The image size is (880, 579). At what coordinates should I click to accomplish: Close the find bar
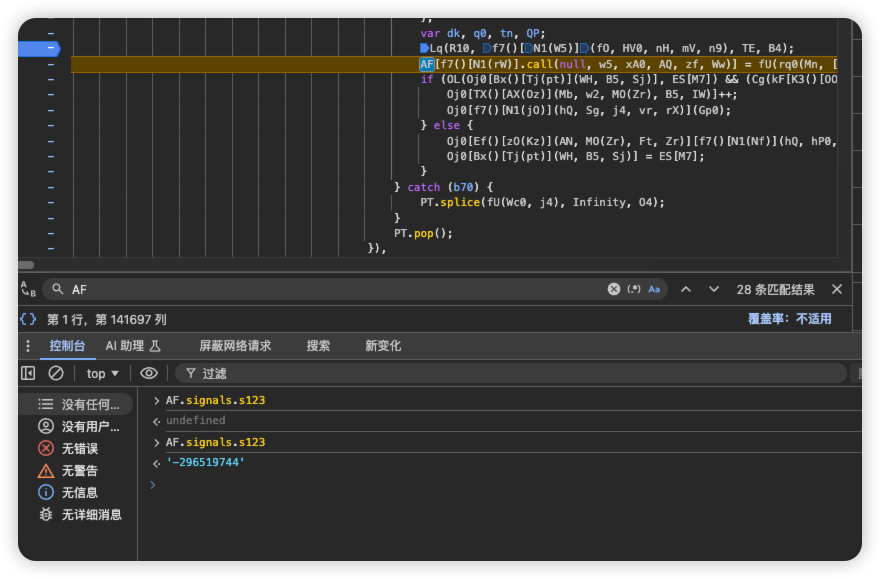837,289
